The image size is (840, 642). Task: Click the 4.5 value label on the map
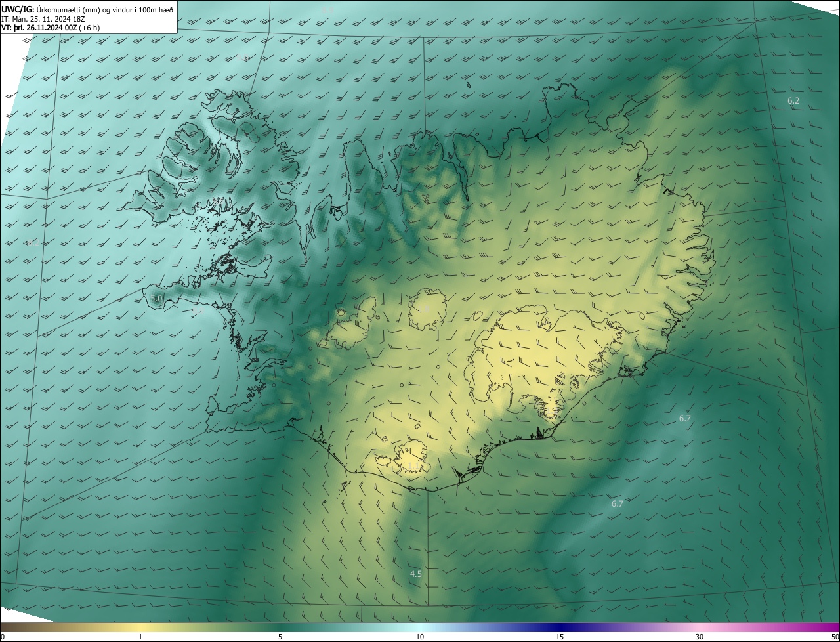click(415, 574)
